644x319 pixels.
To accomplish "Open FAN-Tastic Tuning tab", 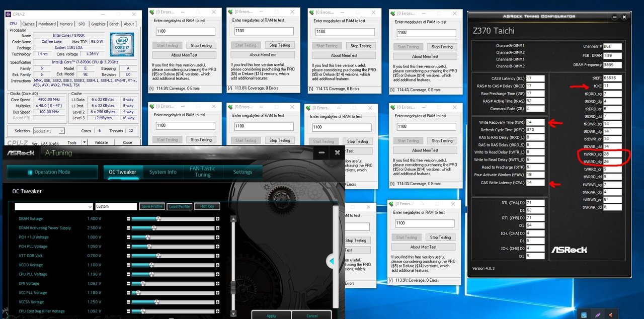I will [203, 172].
